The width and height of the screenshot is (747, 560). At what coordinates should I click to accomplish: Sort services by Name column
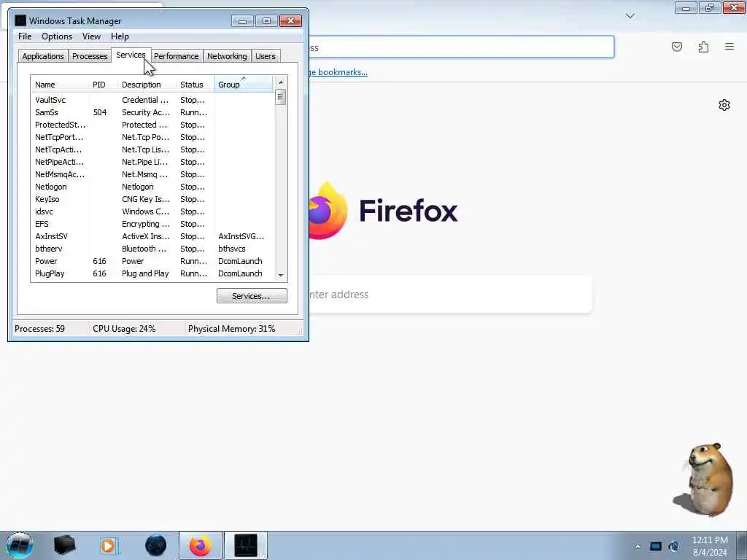pos(60,85)
